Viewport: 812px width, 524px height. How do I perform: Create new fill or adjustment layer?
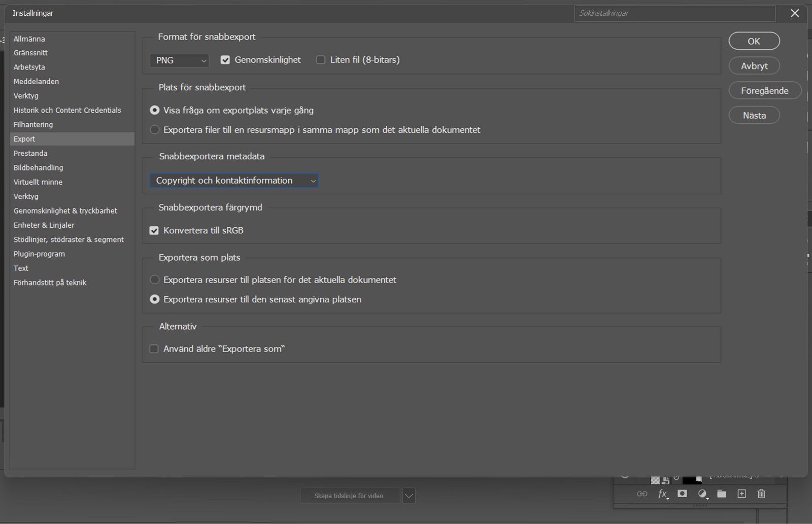pyautogui.click(x=702, y=494)
